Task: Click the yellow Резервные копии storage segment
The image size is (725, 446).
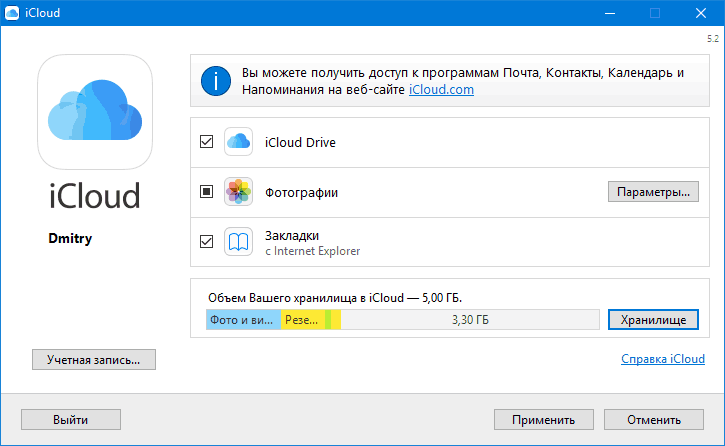Action: click(302, 320)
